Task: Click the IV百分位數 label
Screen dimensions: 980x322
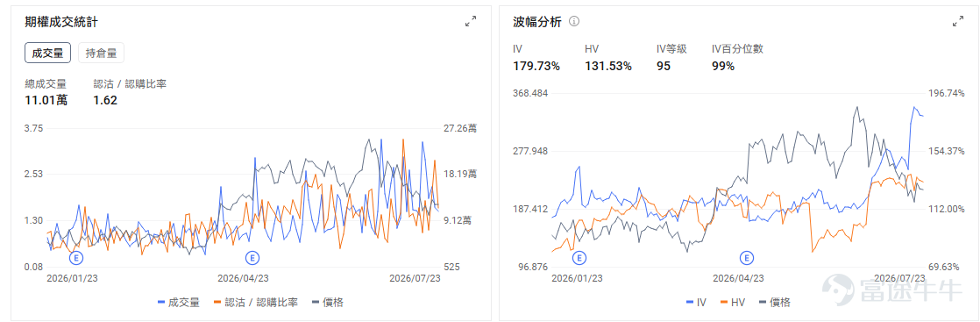Action: pyautogui.click(x=737, y=49)
